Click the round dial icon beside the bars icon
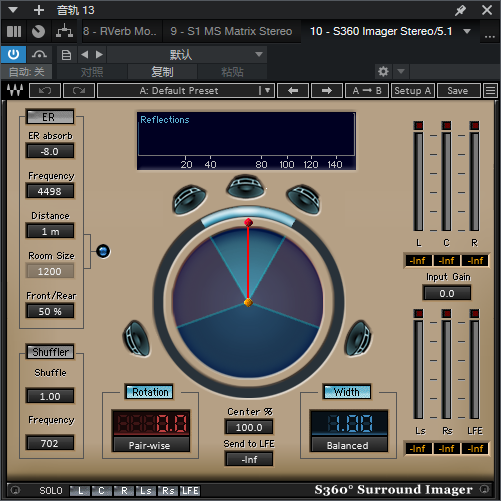 pos(38,31)
